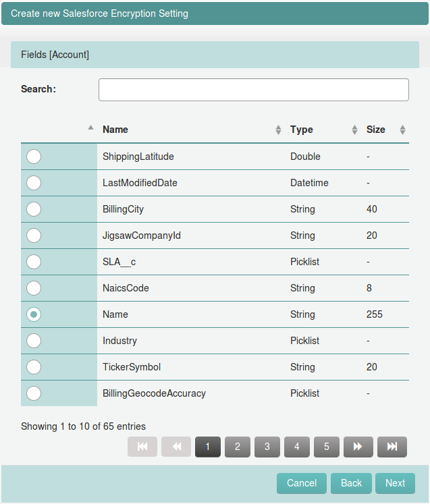The height and width of the screenshot is (504, 430).
Task: Sort the radio selection column arrow
Action: pos(90,128)
